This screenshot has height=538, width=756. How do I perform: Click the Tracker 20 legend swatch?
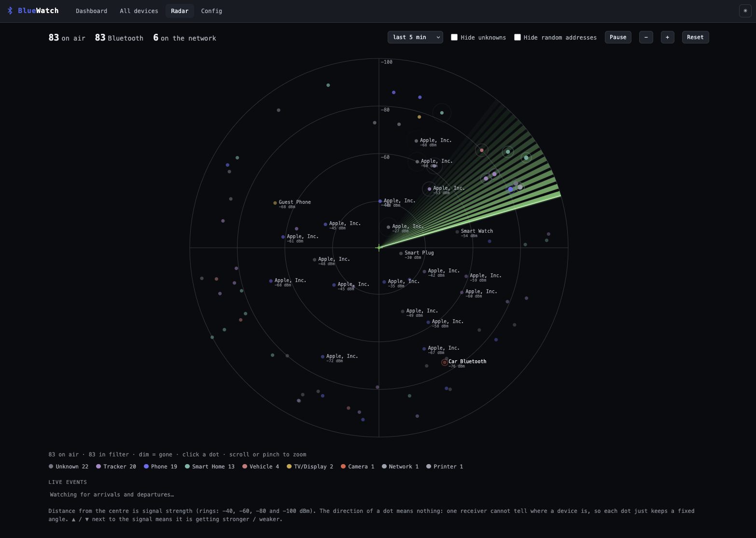pyautogui.click(x=98, y=467)
